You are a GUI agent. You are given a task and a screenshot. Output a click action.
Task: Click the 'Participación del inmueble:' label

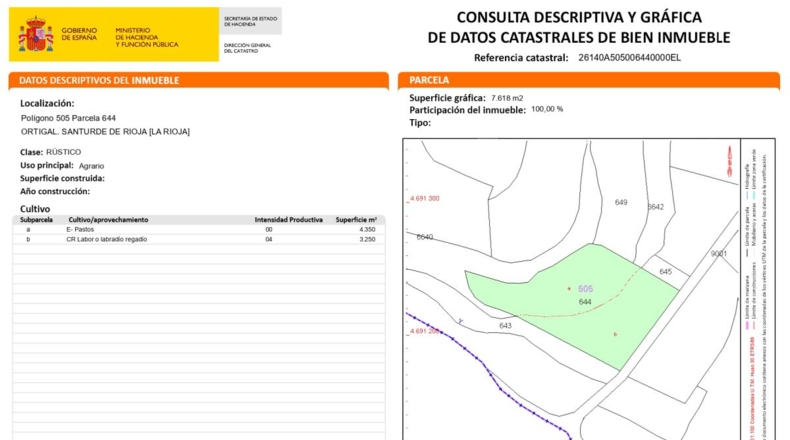[468, 110]
